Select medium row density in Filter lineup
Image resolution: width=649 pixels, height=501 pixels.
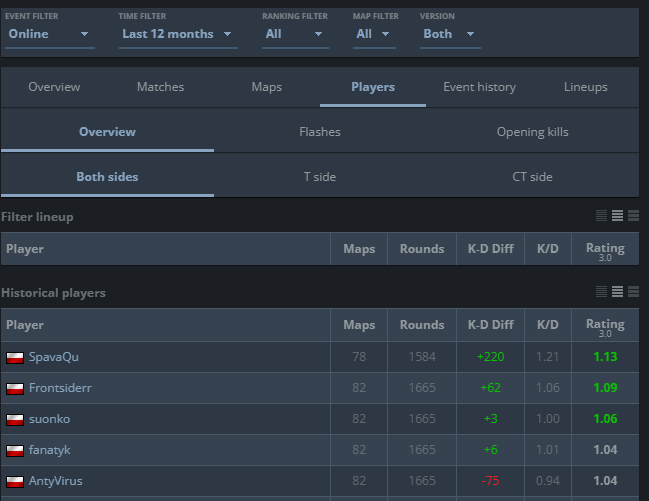pos(617,216)
